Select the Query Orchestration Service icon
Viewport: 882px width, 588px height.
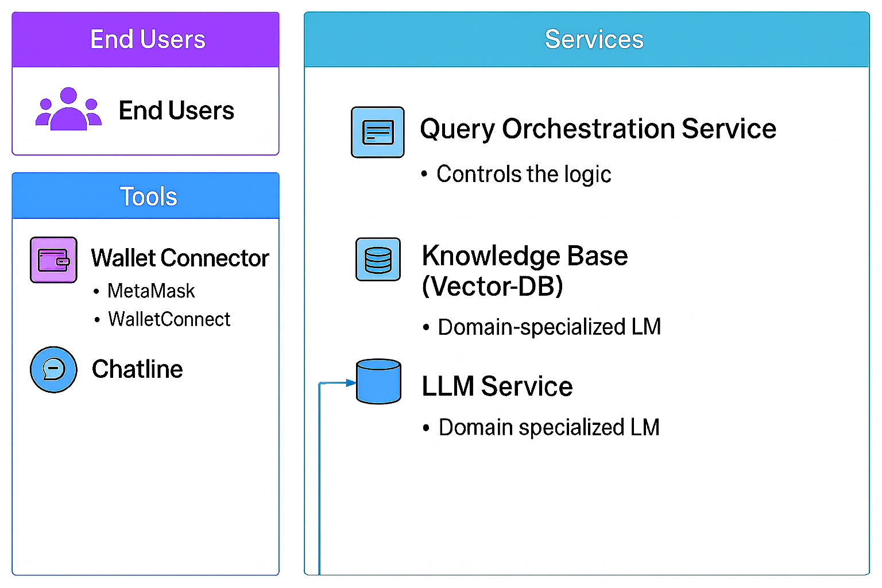(377, 132)
